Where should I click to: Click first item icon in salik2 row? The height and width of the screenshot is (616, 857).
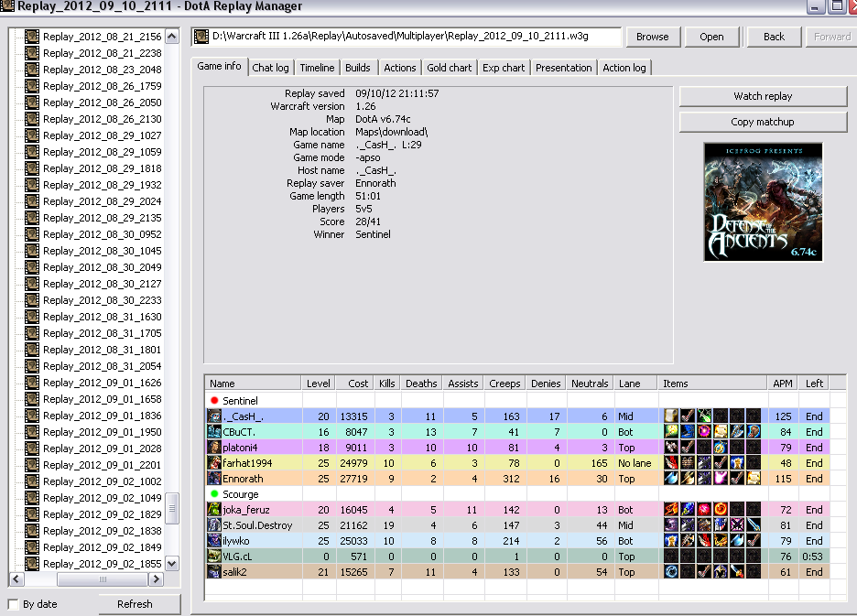(670, 572)
